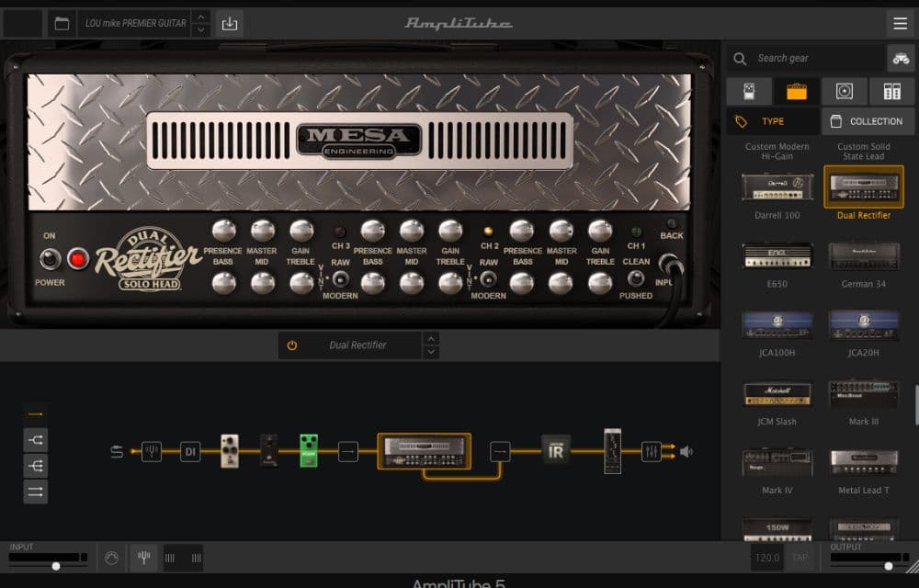Open the Stomp category in the gear browser

(x=749, y=90)
